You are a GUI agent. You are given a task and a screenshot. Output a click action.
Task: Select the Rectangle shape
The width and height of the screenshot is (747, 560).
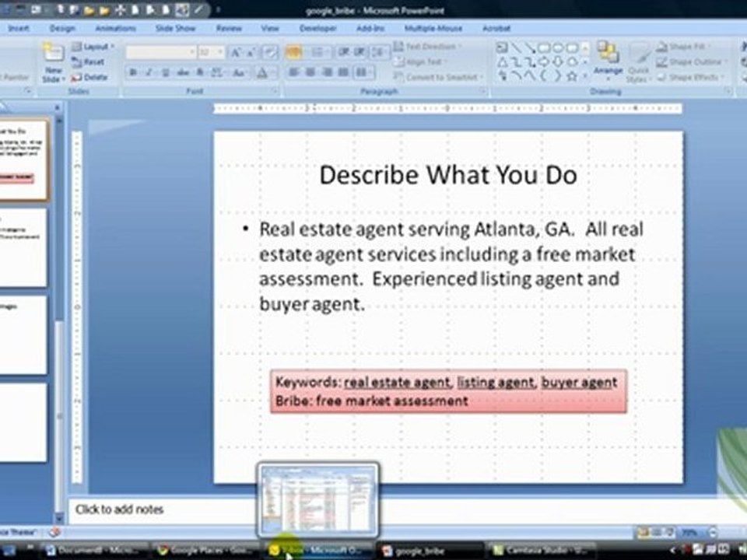pos(544,47)
